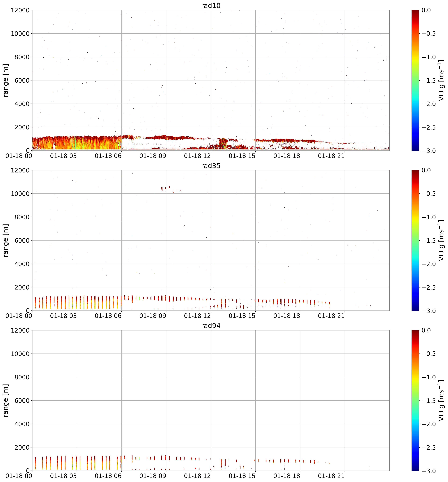Click the VELg label of the rad94 colorbar
This screenshot has height=482, width=448.
point(441,400)
